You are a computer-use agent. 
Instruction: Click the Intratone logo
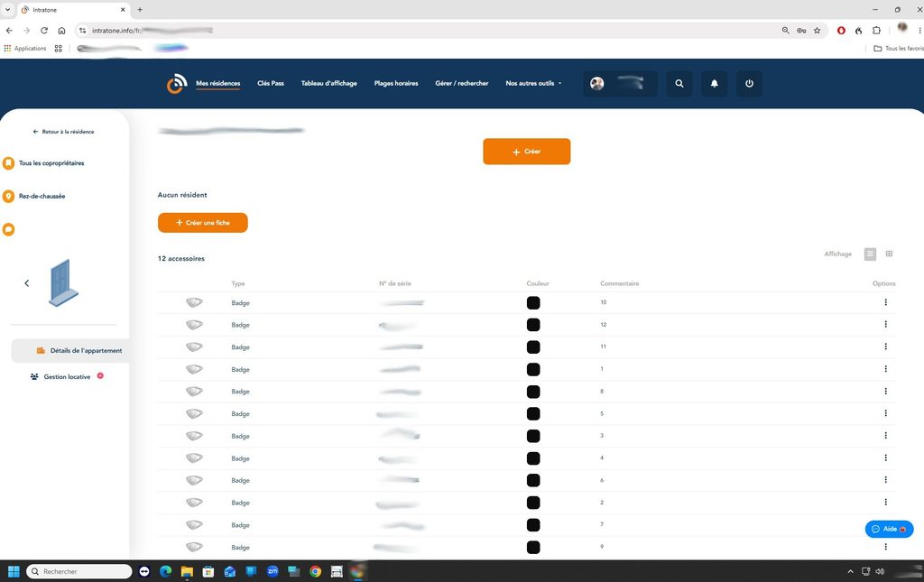point(177,84)
